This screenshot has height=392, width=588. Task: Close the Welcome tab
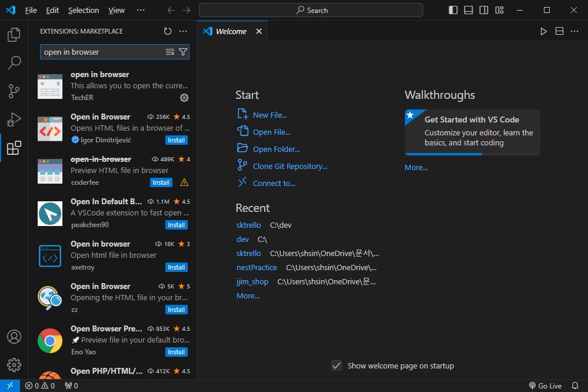point(259,31)
